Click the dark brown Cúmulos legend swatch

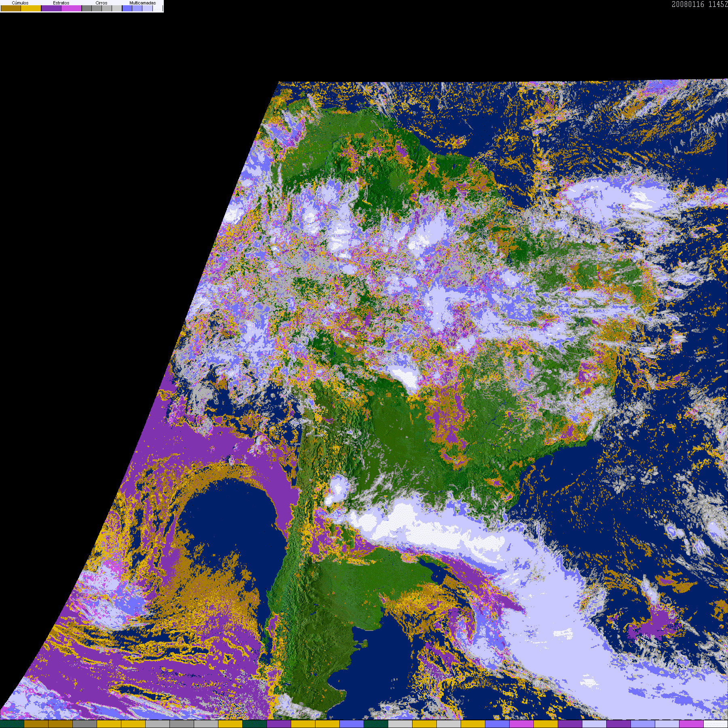point(11,8)
